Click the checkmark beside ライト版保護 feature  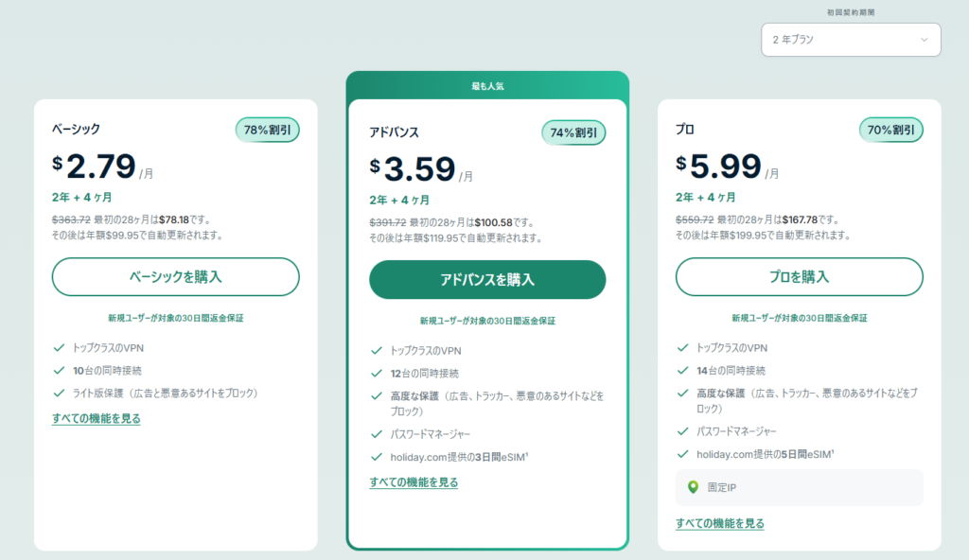point(59,393)
